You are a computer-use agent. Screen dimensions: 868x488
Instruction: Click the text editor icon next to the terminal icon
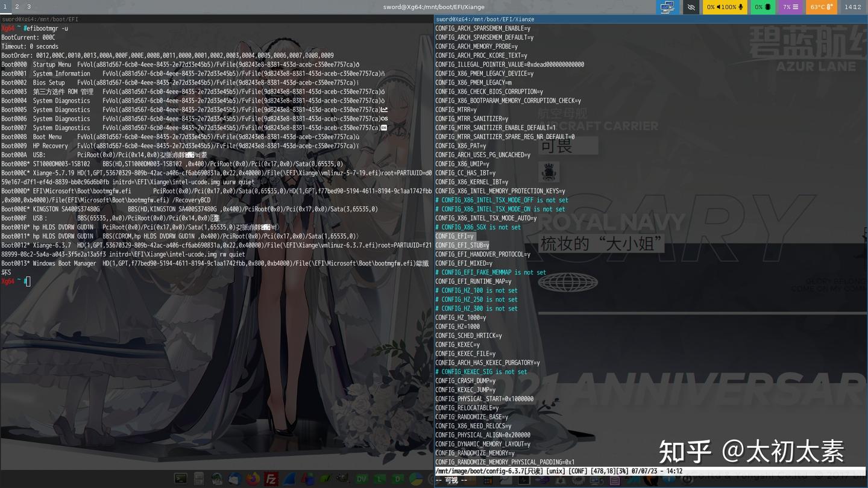tap(197, 478)
